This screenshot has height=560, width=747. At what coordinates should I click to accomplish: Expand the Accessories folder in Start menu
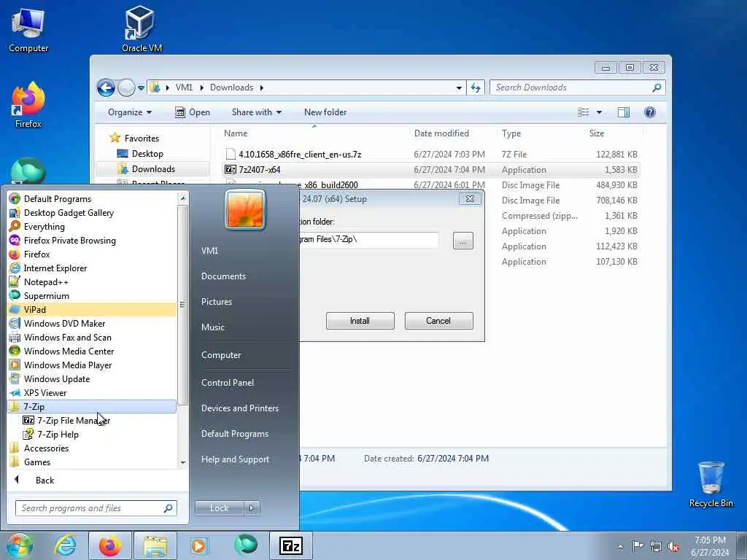46,448
